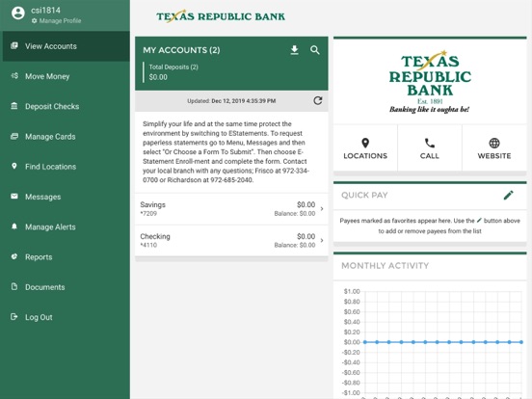Click the EStatements notice paragraph
Viewport: 532px width, 399px height.
226,152
